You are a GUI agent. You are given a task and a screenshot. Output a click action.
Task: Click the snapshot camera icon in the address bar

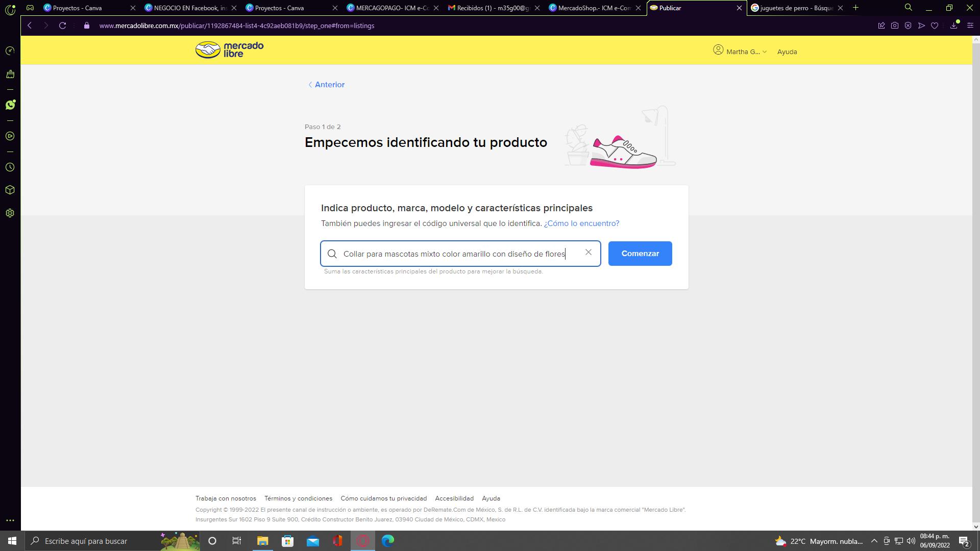click(895, 26)
